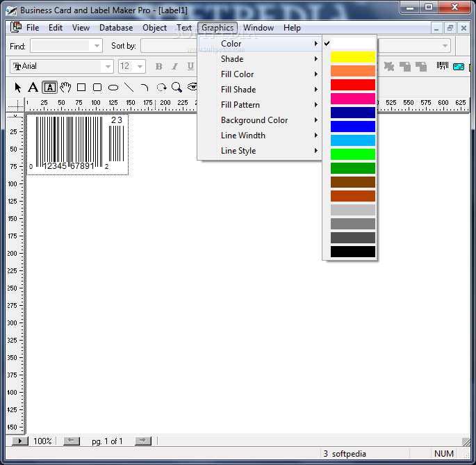Click the document icon left of File
This screenshot has width=476, height=465.
click(16, 27)
